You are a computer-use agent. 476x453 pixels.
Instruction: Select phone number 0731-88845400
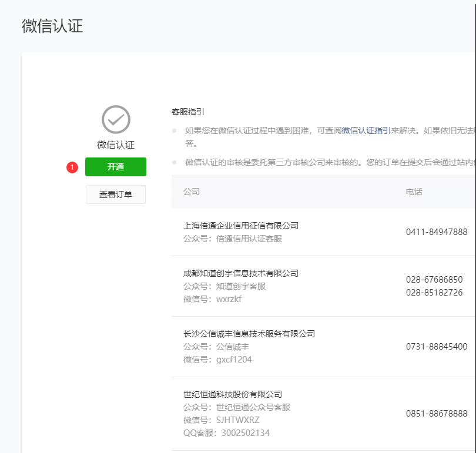(x=437, y=347)
